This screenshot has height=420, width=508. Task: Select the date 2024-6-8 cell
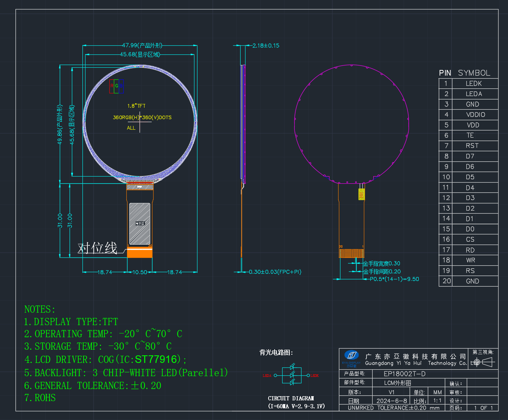point(392,401)
